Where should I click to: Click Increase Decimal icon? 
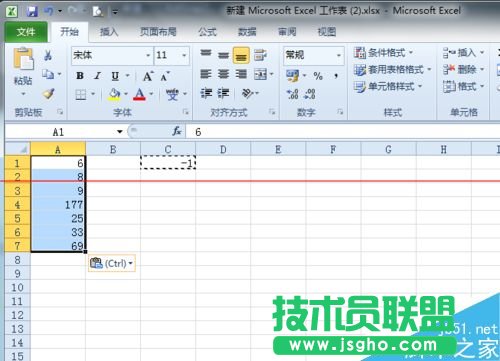[x=293, y=94]
